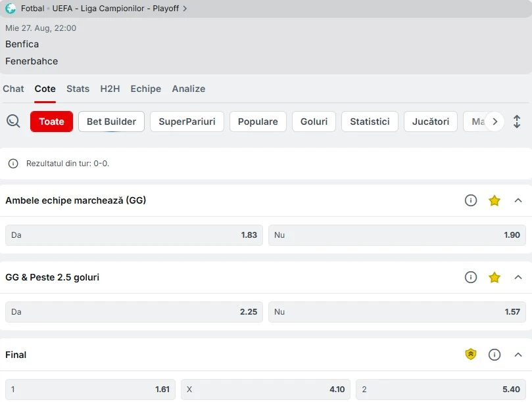Pick Nu 1.57 in GG & Peste 2.5

coord(397,312)
